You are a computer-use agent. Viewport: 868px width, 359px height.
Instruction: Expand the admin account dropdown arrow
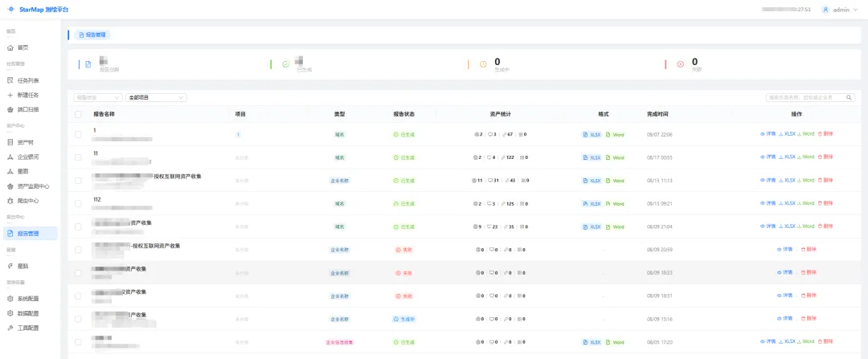855,10
